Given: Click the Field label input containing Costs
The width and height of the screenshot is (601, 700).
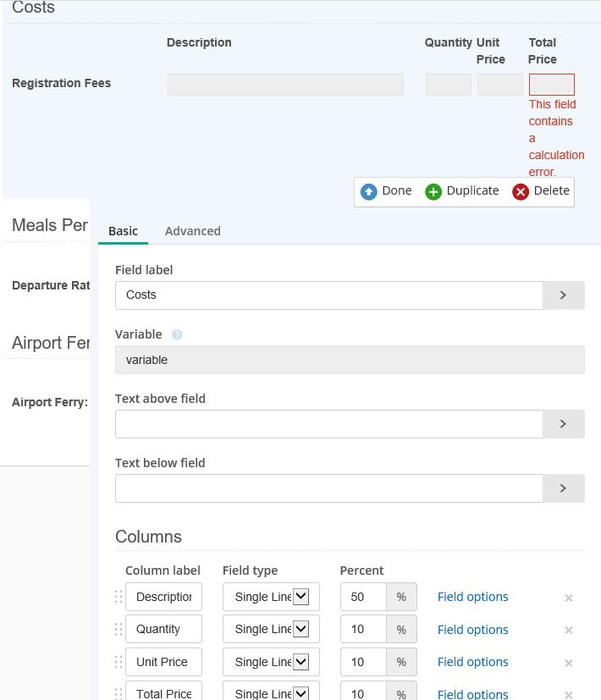Looking at the screenshot, I should pos(328,295).
